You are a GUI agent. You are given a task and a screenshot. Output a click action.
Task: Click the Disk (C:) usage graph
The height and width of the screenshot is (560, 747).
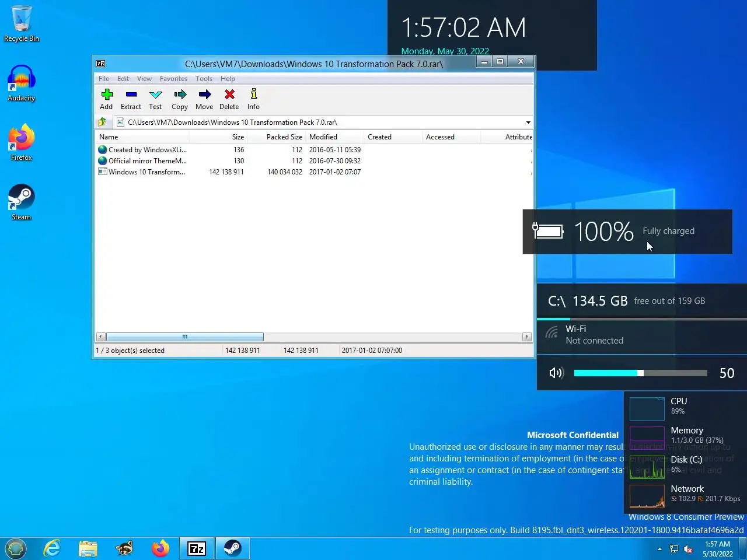[647, 467]
